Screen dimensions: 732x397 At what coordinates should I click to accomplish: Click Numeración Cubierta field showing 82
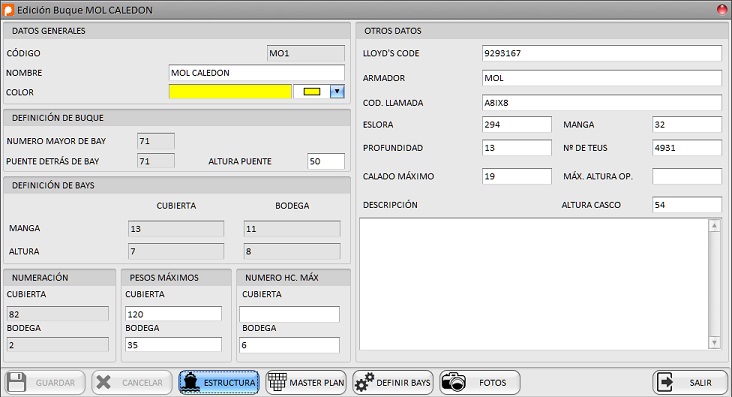coord(57,314)
